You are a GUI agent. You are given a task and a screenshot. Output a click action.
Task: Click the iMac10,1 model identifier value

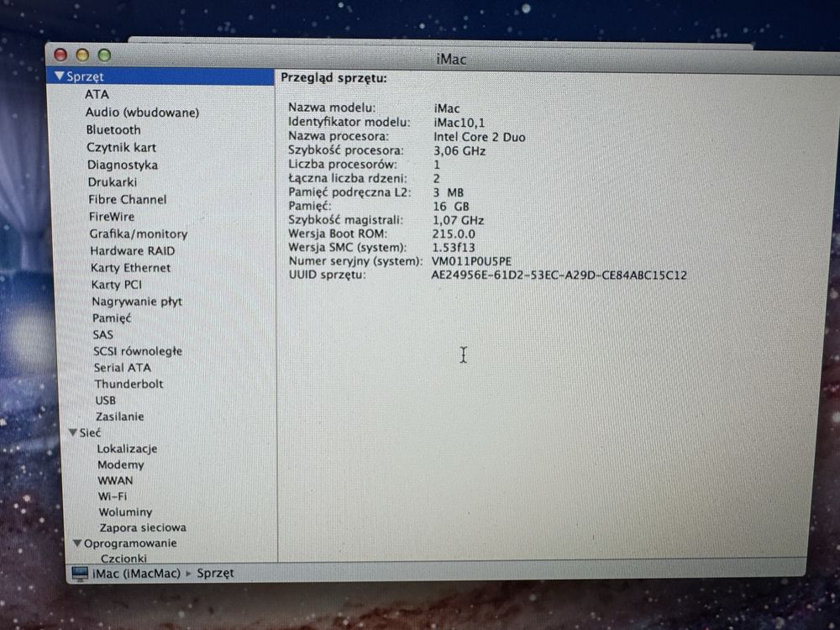click(x=459, y=123)
